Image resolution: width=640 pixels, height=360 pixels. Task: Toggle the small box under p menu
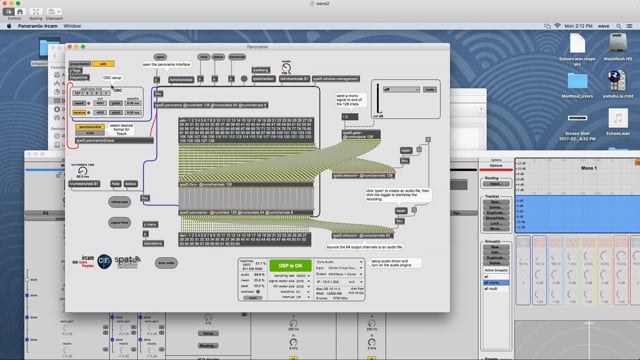(146, 234)
